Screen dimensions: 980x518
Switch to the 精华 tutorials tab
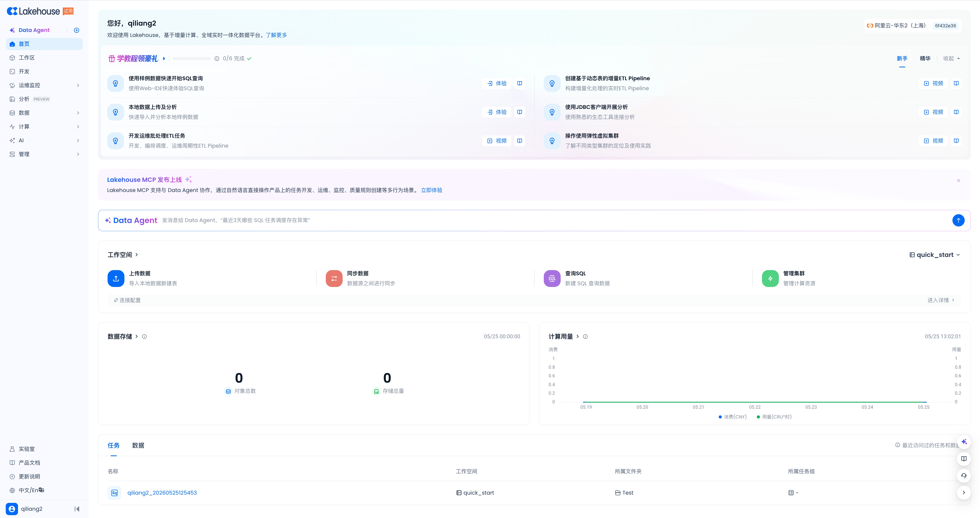coord(925,59)
